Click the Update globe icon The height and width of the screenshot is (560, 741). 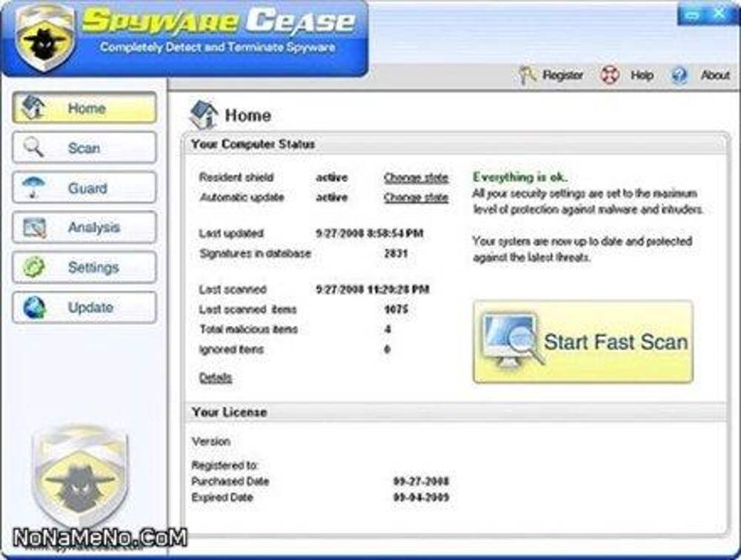click(x=34, y=307)
